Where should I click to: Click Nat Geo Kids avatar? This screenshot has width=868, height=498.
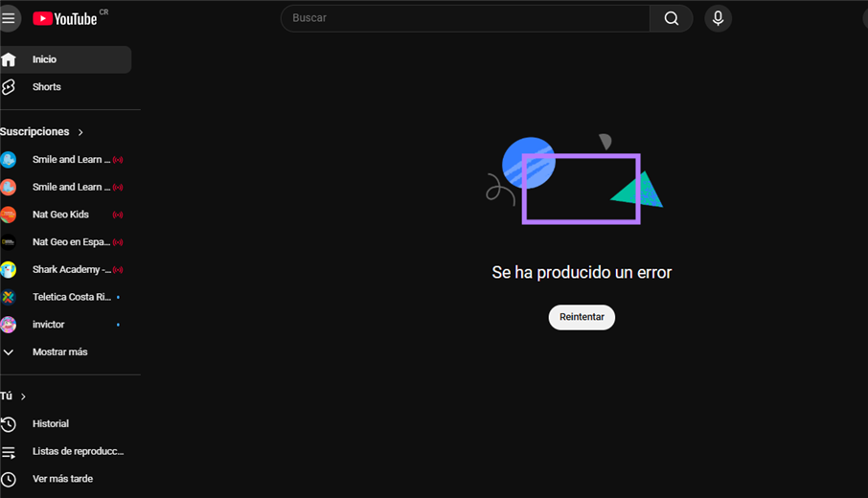(x=9, y=215)
